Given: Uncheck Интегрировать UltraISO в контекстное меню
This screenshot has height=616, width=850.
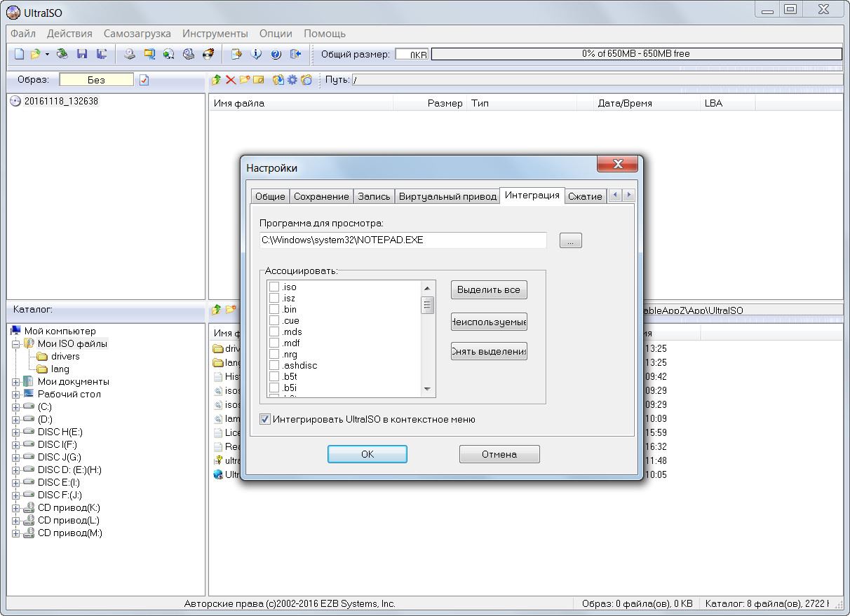Looking at the screenshot, I should click(x=265, y=419).
